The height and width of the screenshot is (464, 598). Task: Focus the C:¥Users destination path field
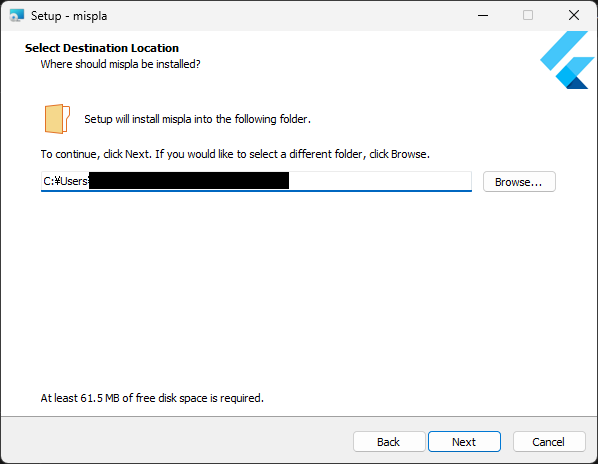[x=256, y=181]
